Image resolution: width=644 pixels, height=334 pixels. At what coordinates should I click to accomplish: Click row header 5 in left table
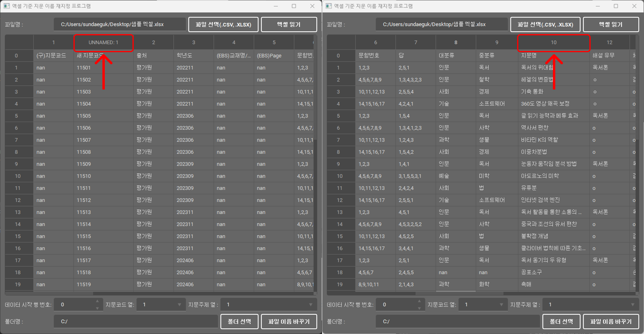[16, 116]
